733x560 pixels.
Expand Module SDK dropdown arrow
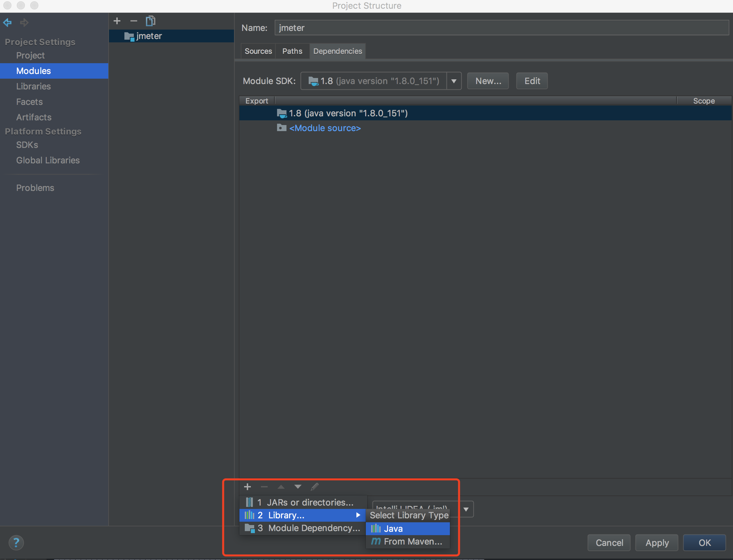pos(454,81)
